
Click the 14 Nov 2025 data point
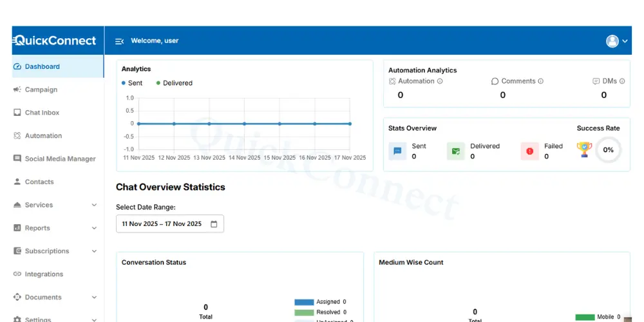[x=244, y=124]
